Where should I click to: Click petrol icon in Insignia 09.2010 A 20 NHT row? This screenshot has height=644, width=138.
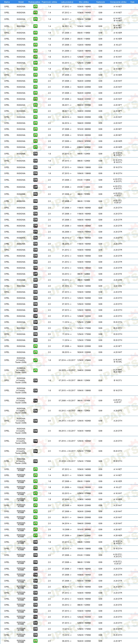click(35, 352)
